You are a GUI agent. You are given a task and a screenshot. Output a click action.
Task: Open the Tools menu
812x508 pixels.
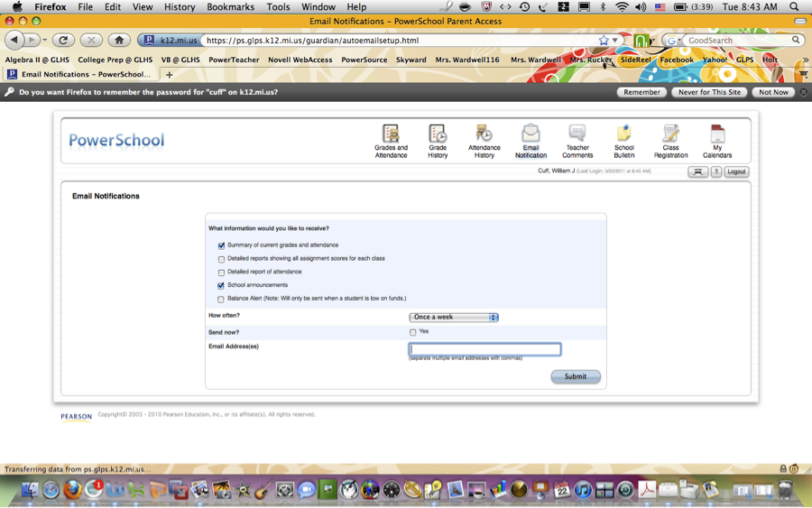278,6
